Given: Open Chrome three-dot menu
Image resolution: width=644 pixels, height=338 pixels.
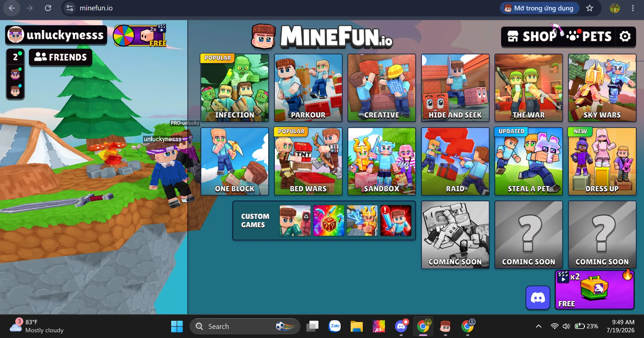Looking at the screenshot, I should tap(633, 8).
